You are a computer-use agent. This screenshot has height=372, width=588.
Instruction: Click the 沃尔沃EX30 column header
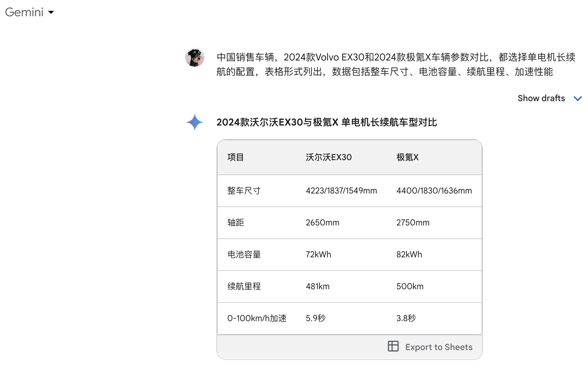[x=329, y=157]
